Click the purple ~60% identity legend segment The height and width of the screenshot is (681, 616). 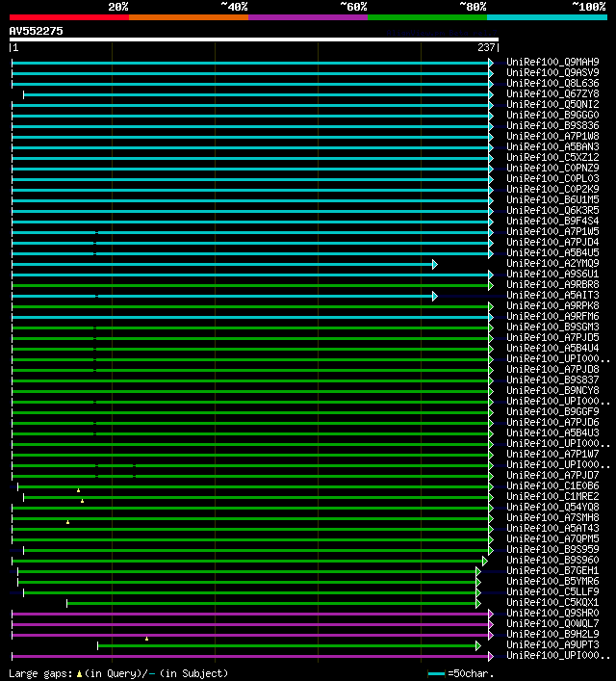[x=308, y=17]
